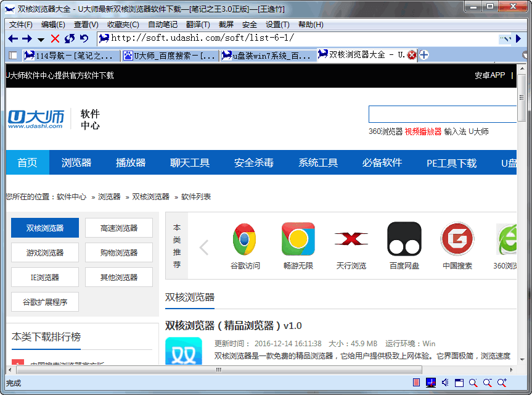Click the screen capture monitor icon in status bar

[x=430, y=383]
